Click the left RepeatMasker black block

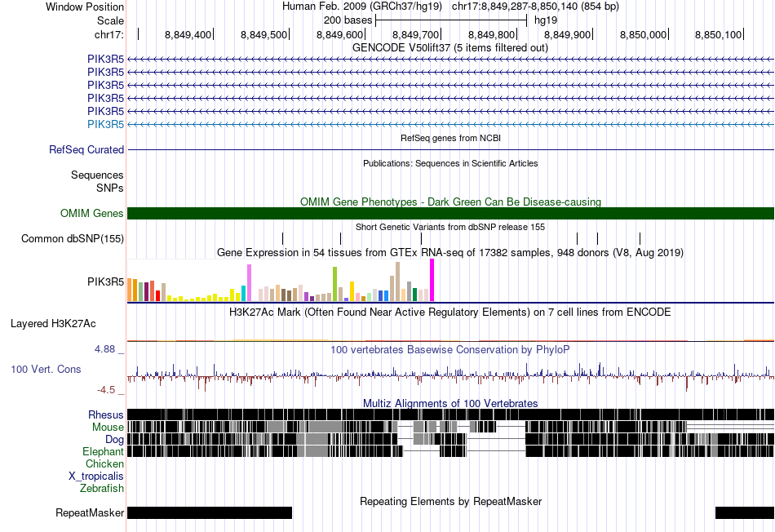point(210,512)
